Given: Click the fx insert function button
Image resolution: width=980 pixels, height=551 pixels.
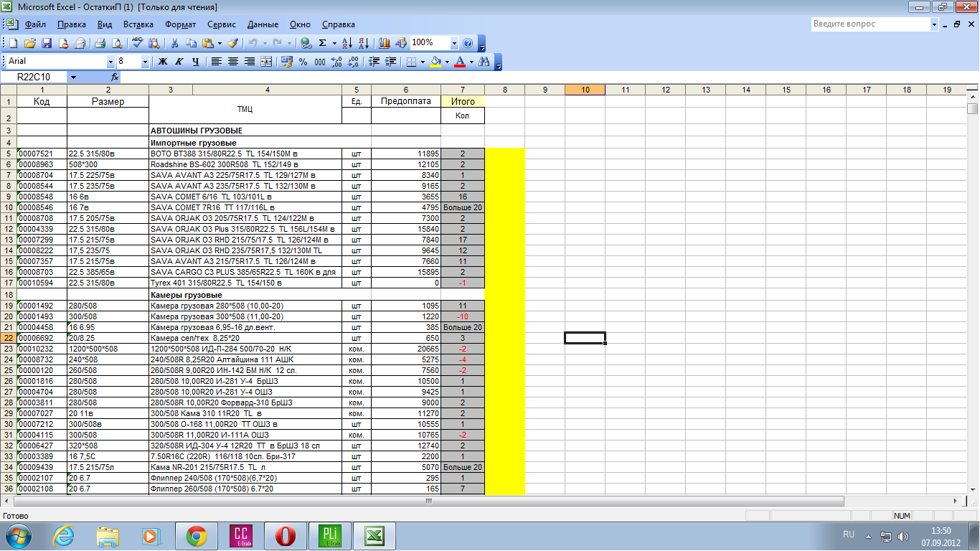Looking at the screenshot, I should [x=115, y=77].
